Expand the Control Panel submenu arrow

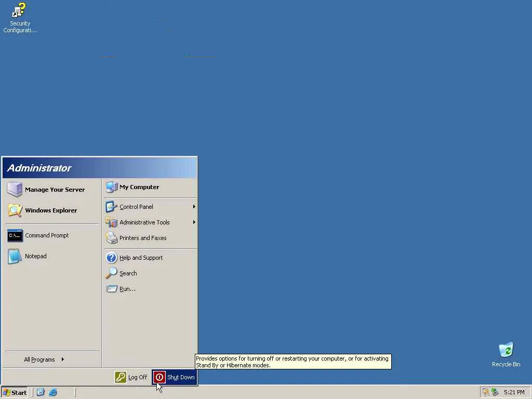coord(194,207)
